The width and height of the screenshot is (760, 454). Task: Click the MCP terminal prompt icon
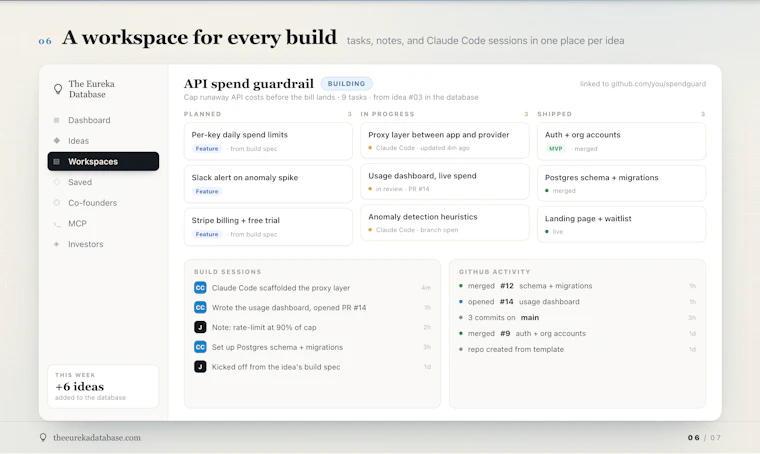coord(57,224)
